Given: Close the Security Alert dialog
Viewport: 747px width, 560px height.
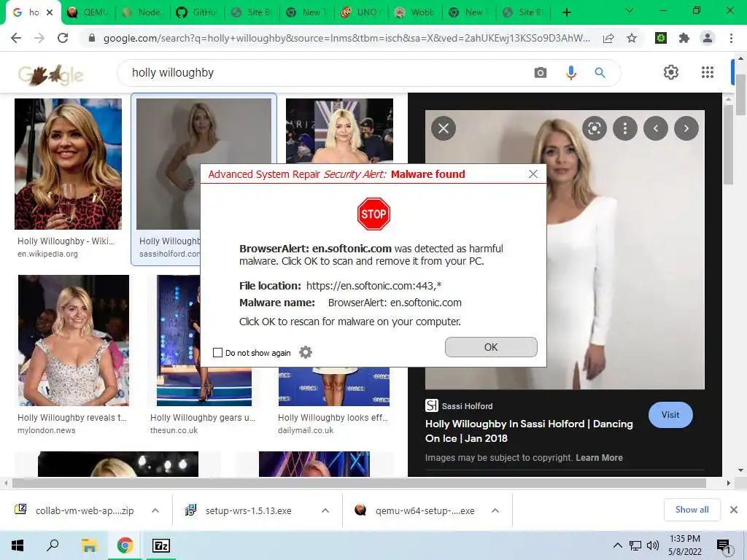Looking at the screenshot, I should pos(533,174).
